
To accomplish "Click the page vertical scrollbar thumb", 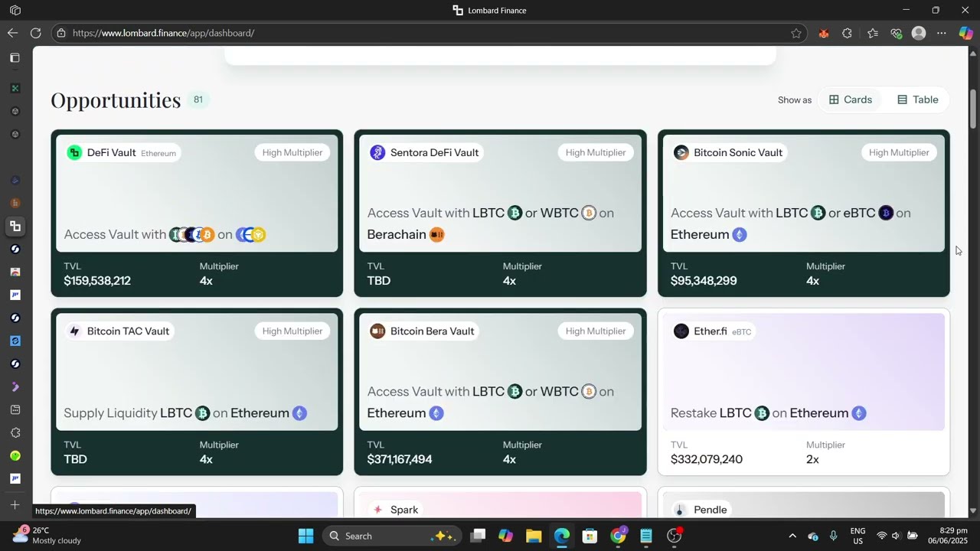I will (x=973, y=109).
